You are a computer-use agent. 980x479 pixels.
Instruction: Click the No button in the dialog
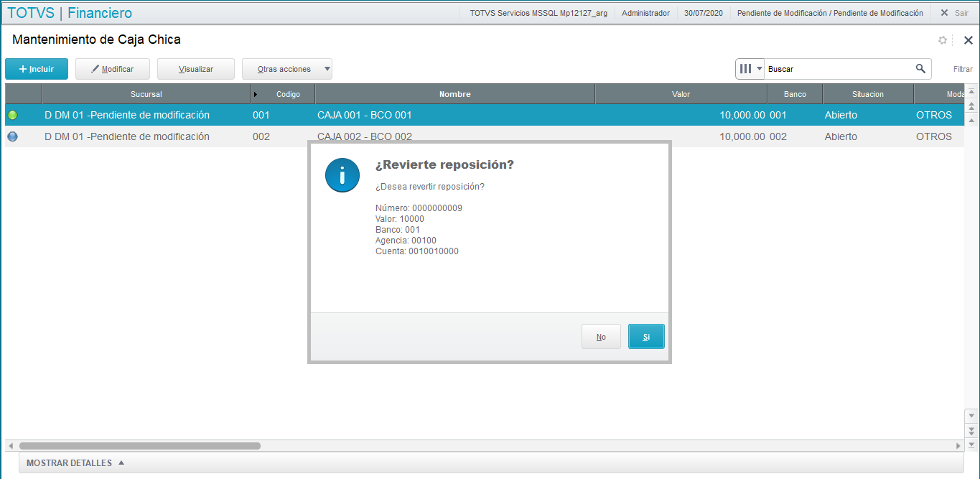(601, 337)
